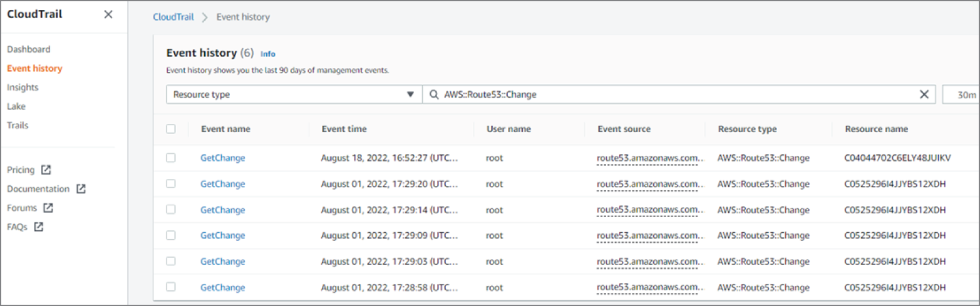Click Info link beside Event history

pyautogui.click(x=267, y=54)
